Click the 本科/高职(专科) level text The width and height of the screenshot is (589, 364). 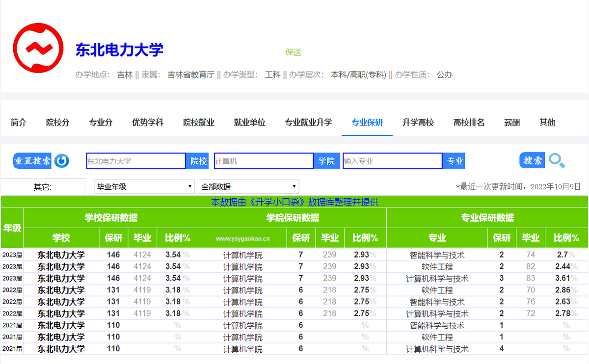coord(358,75)
